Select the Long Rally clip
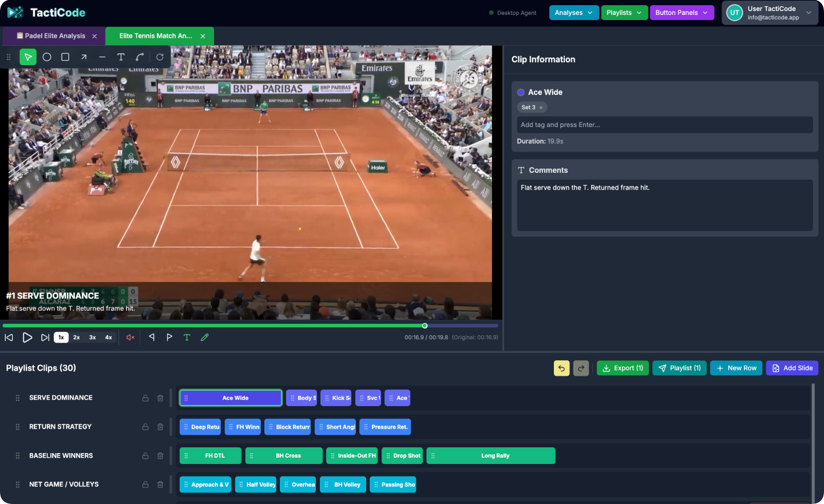 491,456
